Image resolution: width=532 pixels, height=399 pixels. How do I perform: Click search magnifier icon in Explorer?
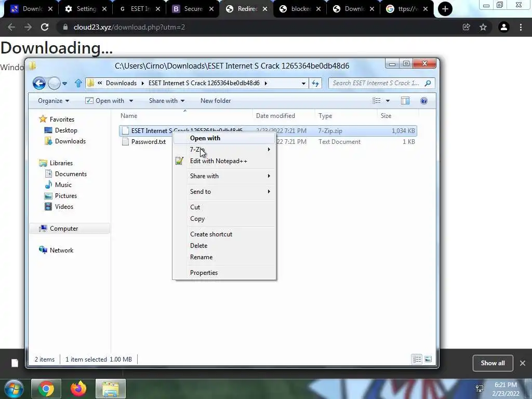428,83
